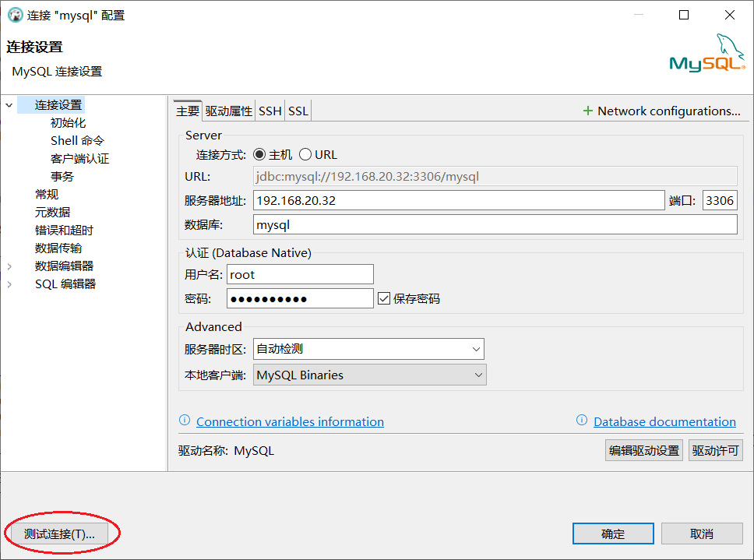The width and height of the screenshot is (754, 560).
Task: Click the DBeaver icon in title bar
Action: pos(16,16)
